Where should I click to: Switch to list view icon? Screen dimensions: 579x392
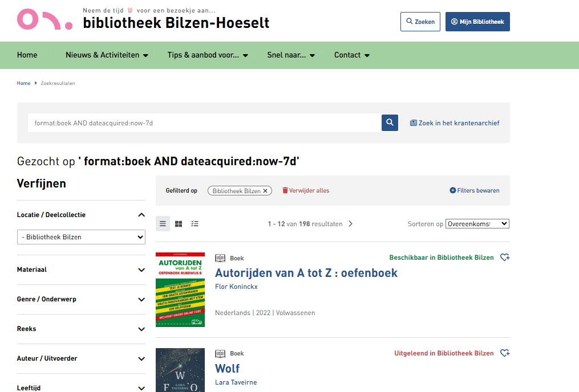163,224
